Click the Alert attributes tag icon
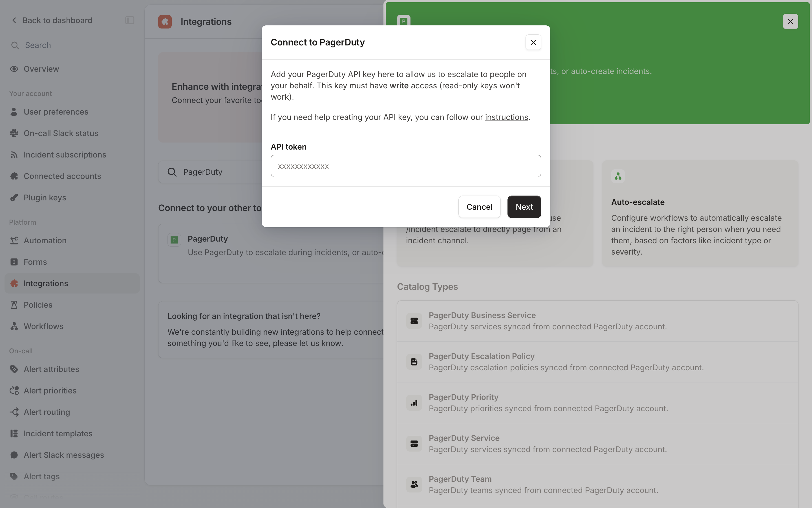The height and width of the screenshot is (508, 812). coord(14,369)
